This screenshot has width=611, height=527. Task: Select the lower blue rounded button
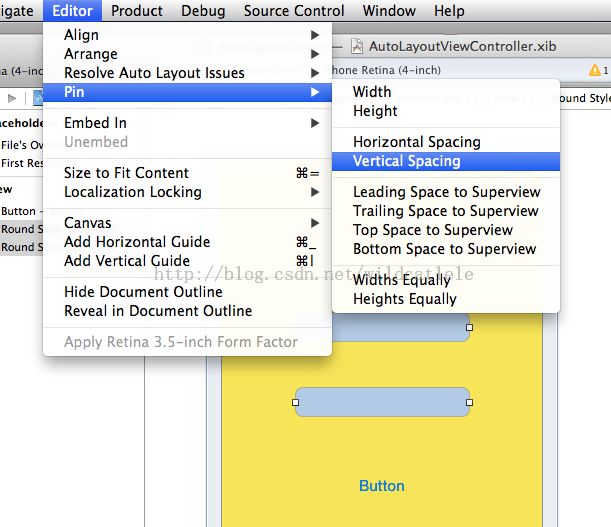[x=382, y=402]
